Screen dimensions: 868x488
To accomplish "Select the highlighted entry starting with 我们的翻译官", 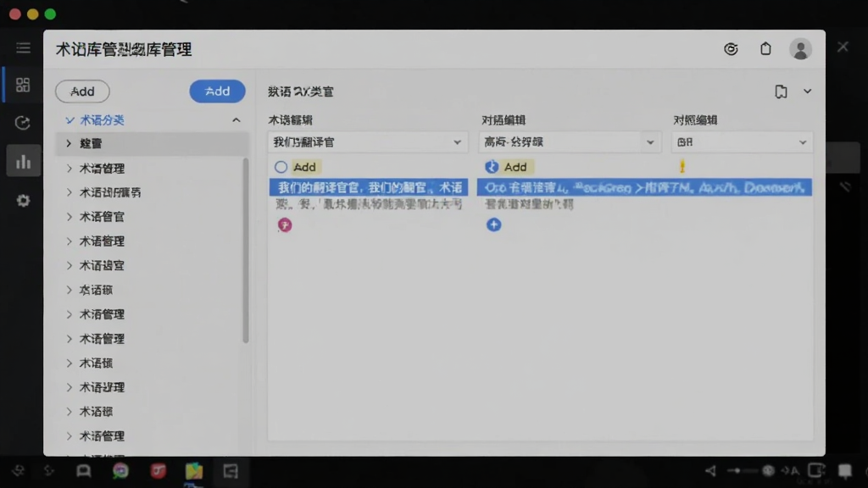I will pyautogui.click(x=369, y=187).
